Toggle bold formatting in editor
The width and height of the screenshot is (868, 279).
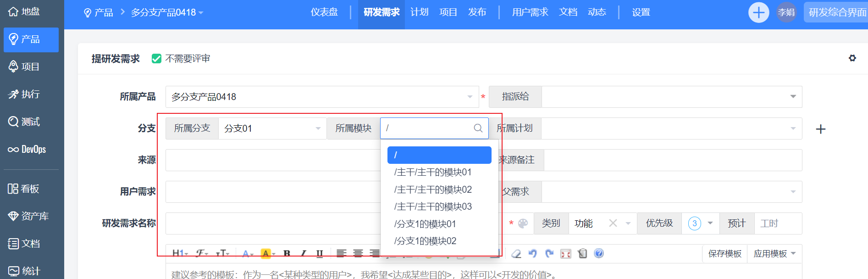[287, 253]
